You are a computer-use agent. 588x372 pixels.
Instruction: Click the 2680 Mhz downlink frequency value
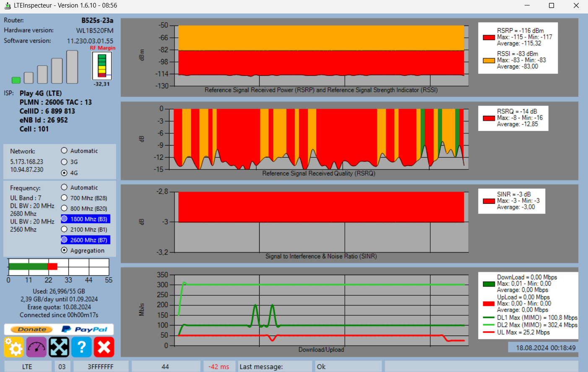point(23,213)
